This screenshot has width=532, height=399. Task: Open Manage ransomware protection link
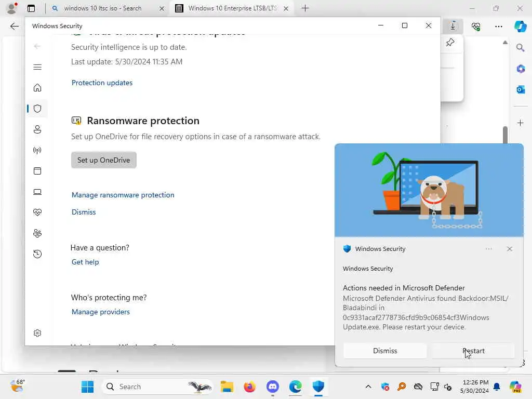pyautogui.click(x=123, y=195)
